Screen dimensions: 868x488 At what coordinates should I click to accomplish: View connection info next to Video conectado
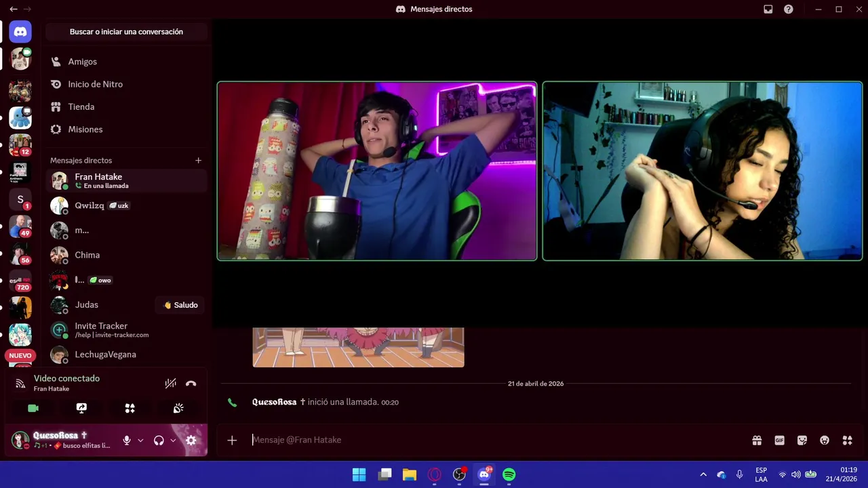pyautogui.click(x=20, y=384)
